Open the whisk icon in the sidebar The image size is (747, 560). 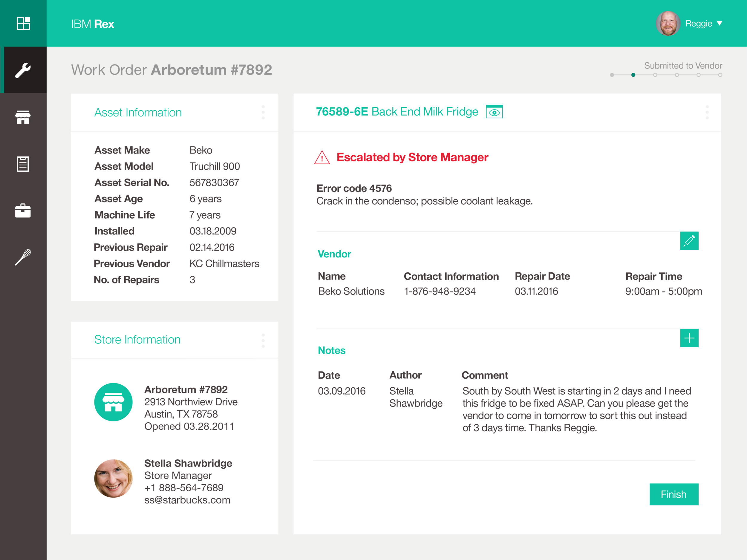23,257
